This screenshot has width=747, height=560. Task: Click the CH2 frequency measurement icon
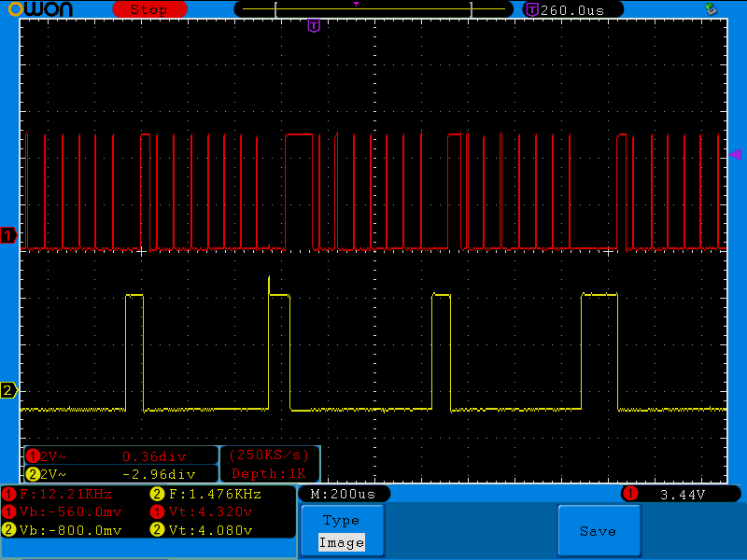(156, 494)
